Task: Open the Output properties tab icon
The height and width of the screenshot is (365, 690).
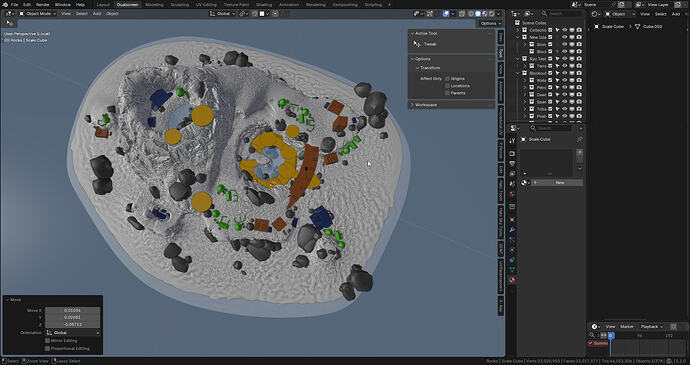Action: click(x=512, y=163)
